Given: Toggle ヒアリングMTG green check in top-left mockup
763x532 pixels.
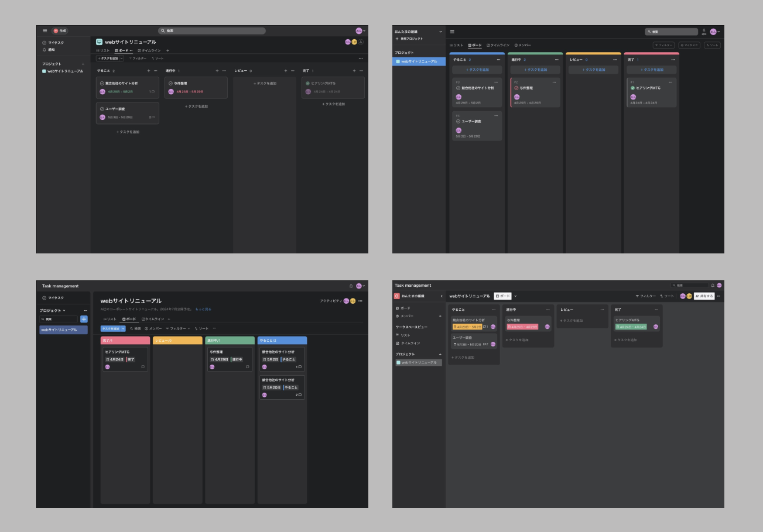Looking at the screenshot, I should point(307,83).
